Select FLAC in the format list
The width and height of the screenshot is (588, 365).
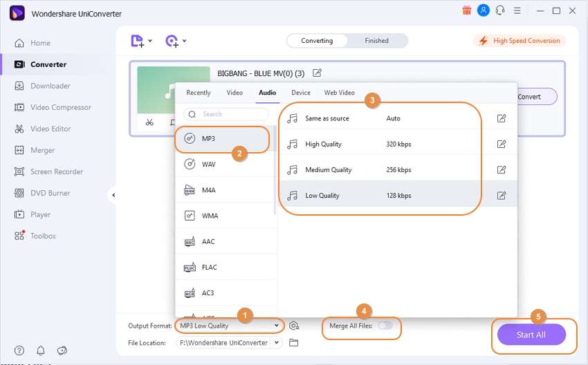pyautogui.click(x=225, y=268)
